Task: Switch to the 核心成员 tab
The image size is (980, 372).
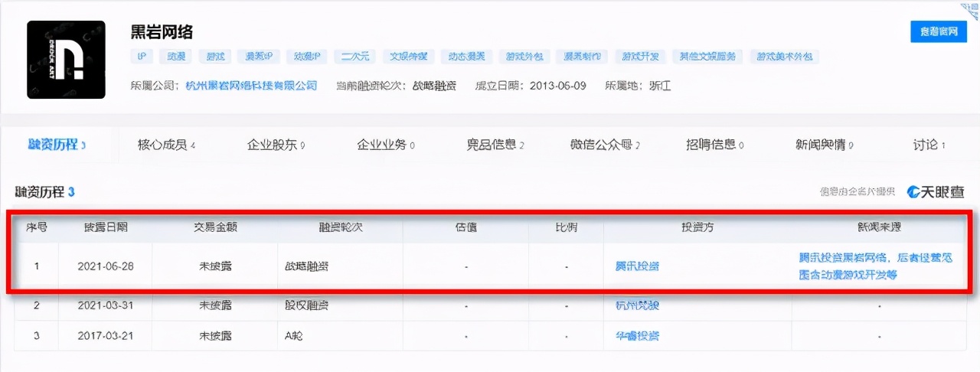Action: (166, 145)
